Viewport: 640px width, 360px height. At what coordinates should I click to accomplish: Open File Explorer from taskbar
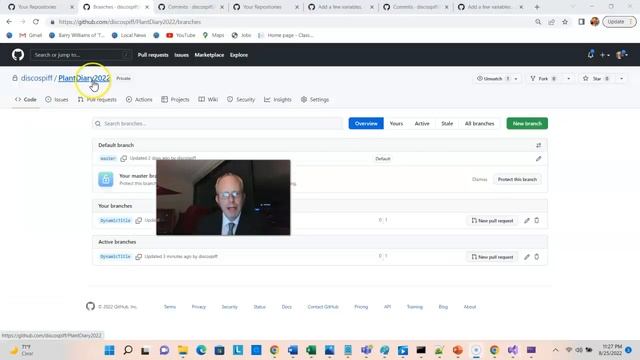[183, 350]
